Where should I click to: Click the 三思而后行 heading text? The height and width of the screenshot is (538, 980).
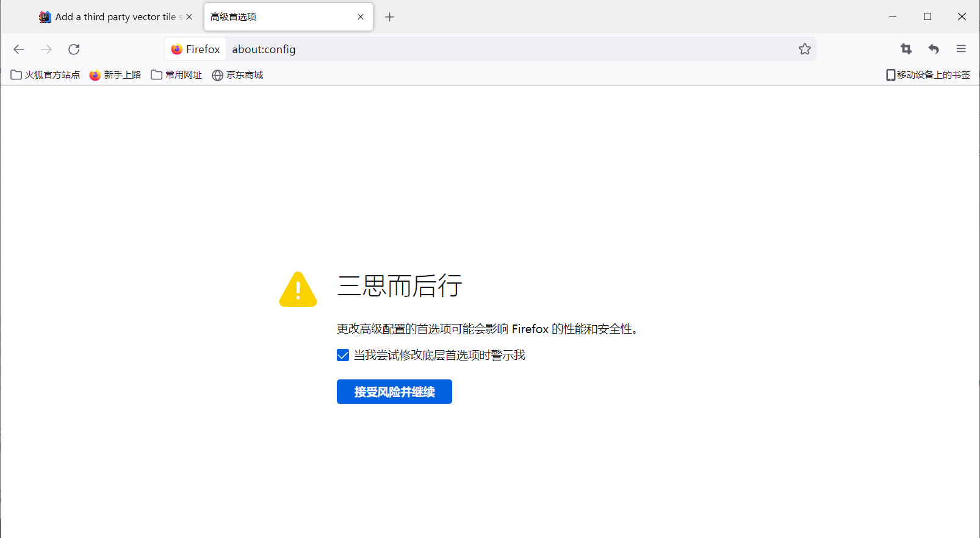(x=400, y=286)
